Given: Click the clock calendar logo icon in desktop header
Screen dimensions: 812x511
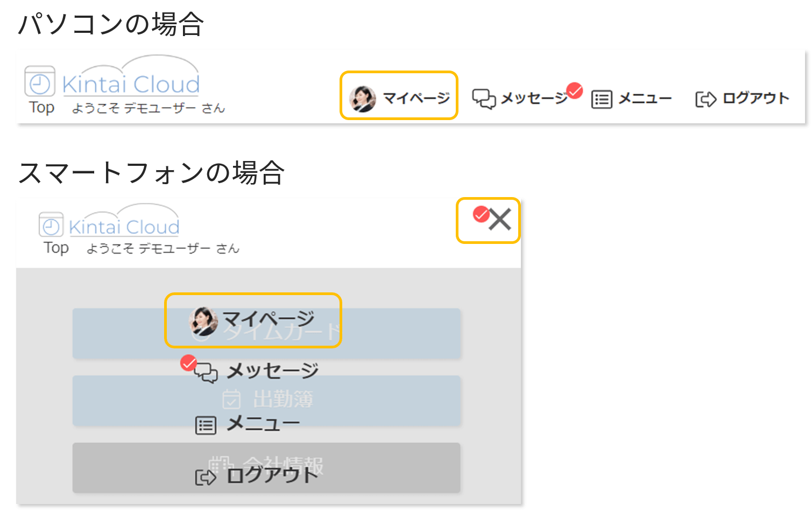Looking at the screenshot, I should pyautogui.click(x=40, y=81).
